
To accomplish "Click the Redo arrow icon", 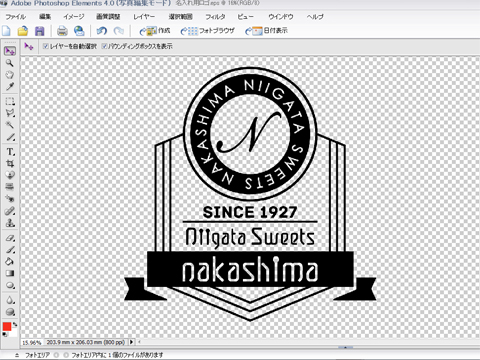I will click(118, 31).
